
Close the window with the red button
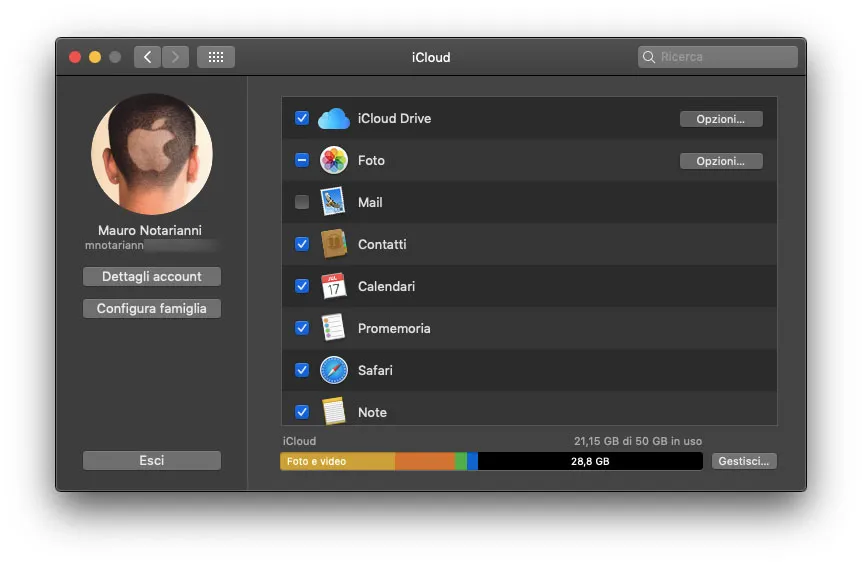pyautogui.click(x=75, y=57)
